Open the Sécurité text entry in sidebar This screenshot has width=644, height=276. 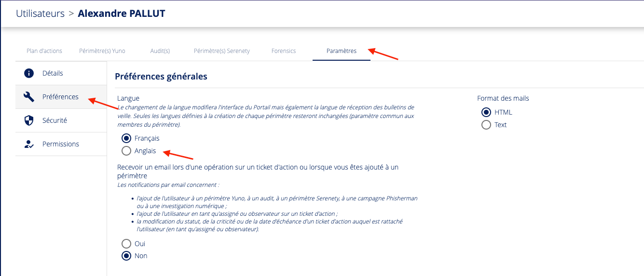(55, 120)
